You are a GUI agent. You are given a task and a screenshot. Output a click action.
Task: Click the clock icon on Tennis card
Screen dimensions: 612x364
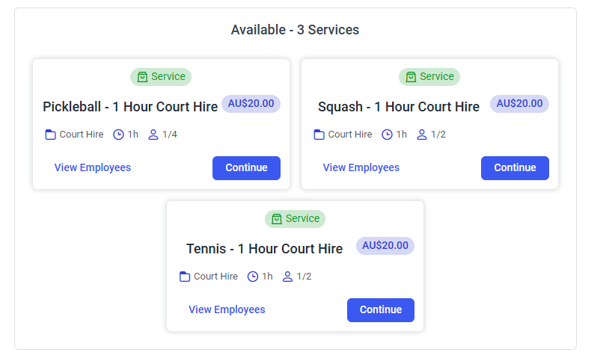[253, 277]
